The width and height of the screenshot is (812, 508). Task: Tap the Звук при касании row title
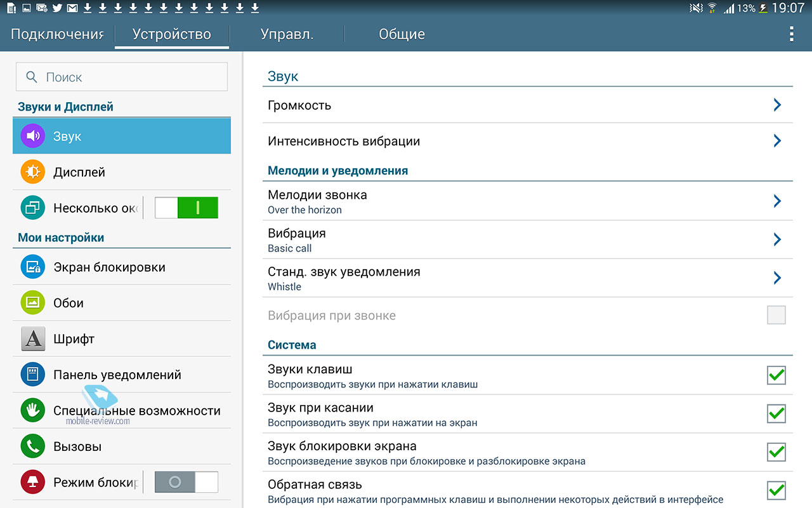pos(320,408)
